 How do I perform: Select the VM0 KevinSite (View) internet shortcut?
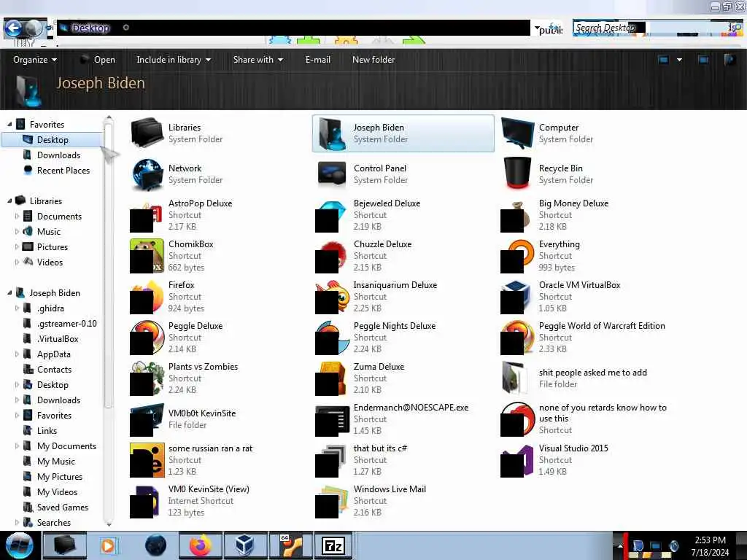[x=147, y=501]
